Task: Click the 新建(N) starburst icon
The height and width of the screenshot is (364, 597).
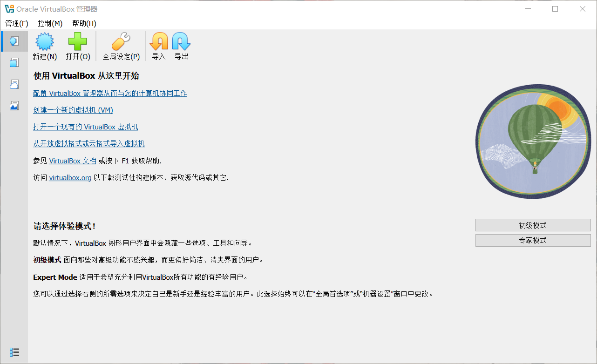Action: (x=45, y=42)
